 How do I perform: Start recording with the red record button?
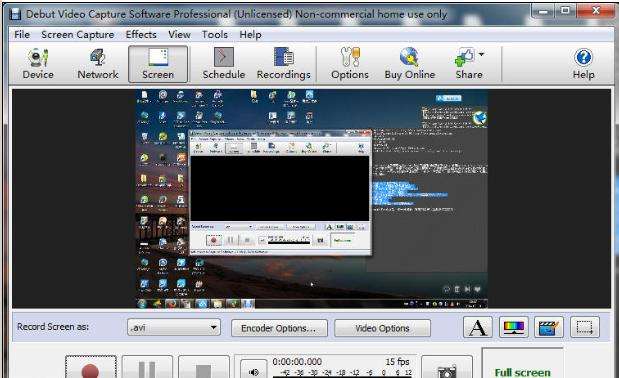click(x=91, y=367)
